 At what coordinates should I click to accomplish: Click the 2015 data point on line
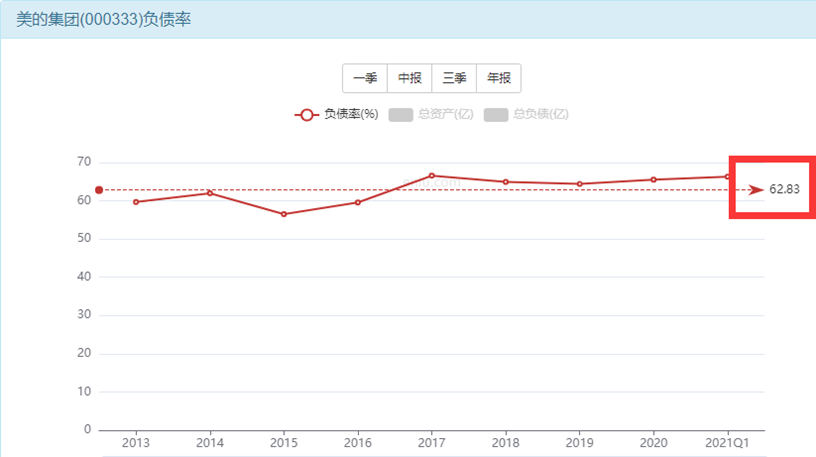[284, 214]
